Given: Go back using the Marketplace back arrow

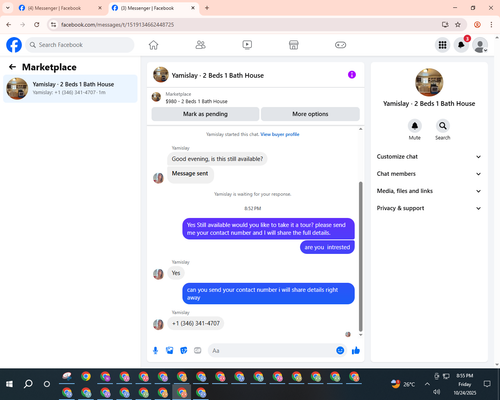Looking at the screenshot, I should (12, 67).
